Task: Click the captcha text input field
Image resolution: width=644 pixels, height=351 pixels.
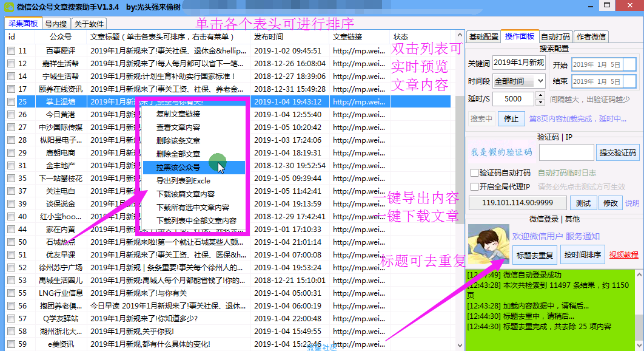Action: (x=566, y=152)
